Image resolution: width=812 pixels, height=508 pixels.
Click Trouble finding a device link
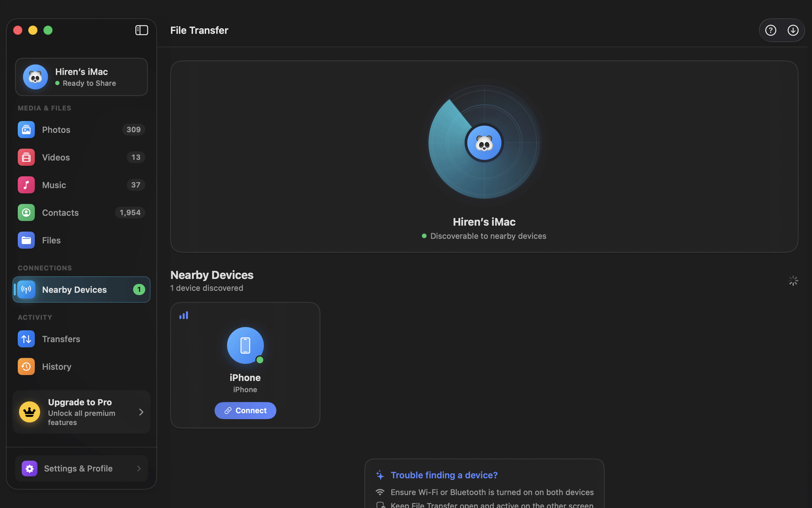click(x=444, y=475)
